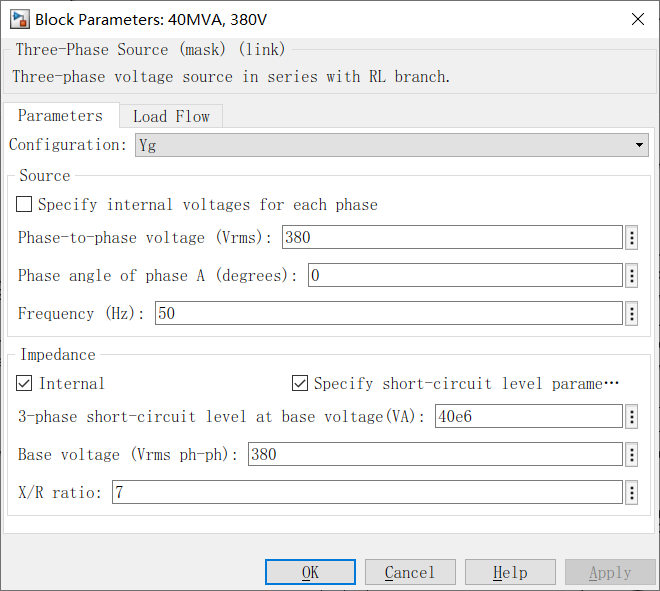The height and width of the screenshot is (591, 660).
Task: Uncheck the Internal impedance checkbox
Action: click(x=25, y=383)
